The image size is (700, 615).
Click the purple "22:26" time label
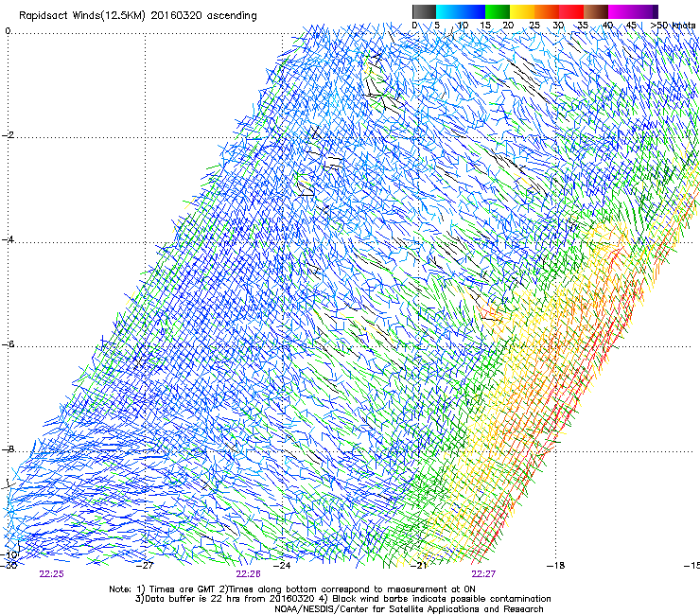click(248, 574)
